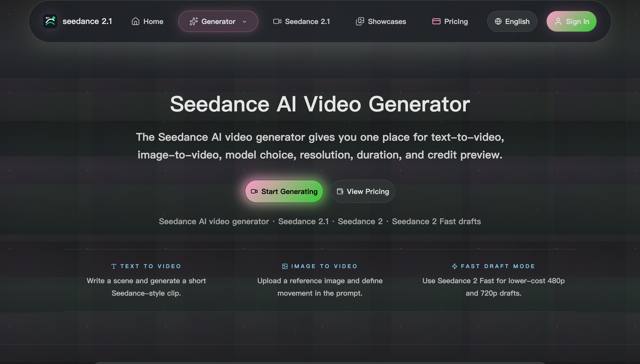Expand the Generator dropdown chevron

pyautogui.click(x=244, y=22)
